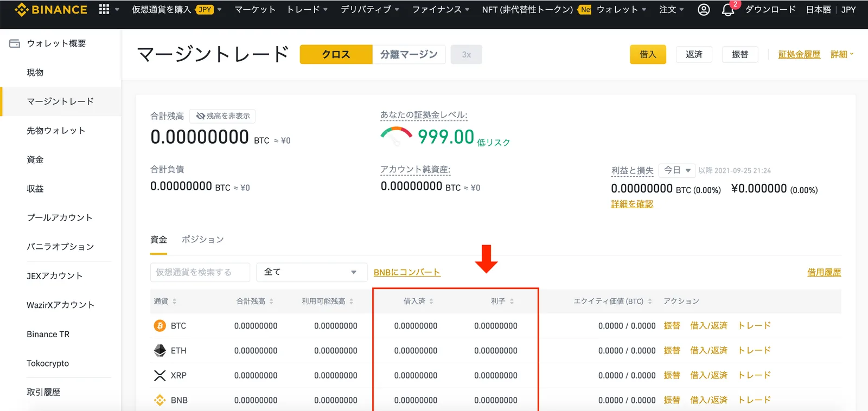This screenshot has height=411, width=868.
Task: Expand the ウォレット menu
Action: (x=622, y=10)
